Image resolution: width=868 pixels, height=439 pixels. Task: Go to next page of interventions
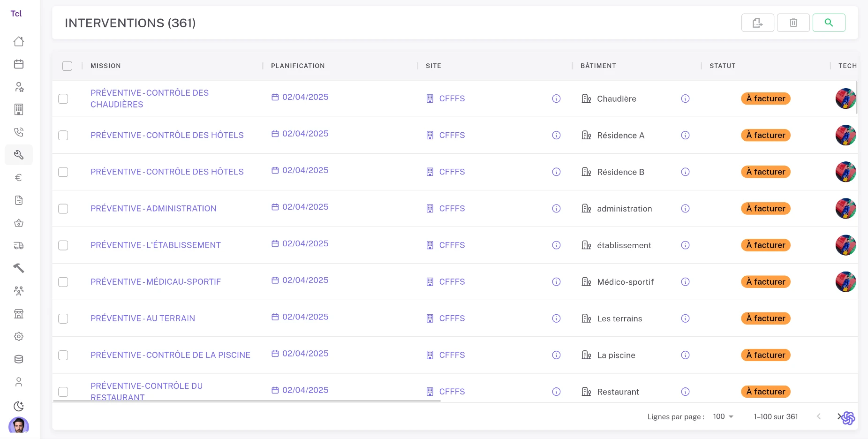coord(839,416)
